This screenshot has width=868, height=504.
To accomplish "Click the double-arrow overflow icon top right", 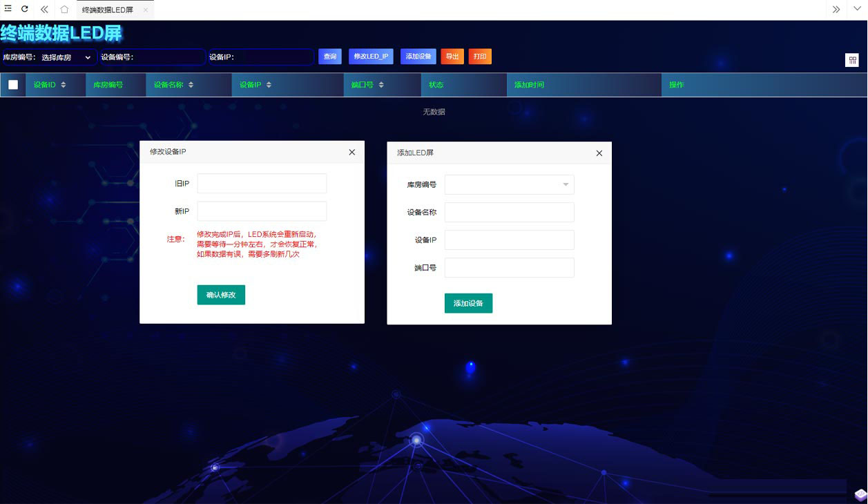I will 836,9.
